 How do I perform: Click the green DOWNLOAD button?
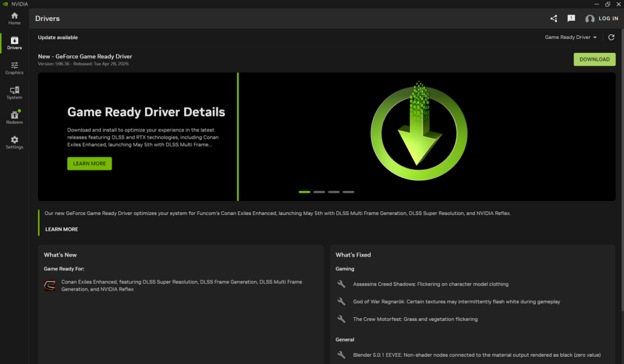tap(594, 59)
